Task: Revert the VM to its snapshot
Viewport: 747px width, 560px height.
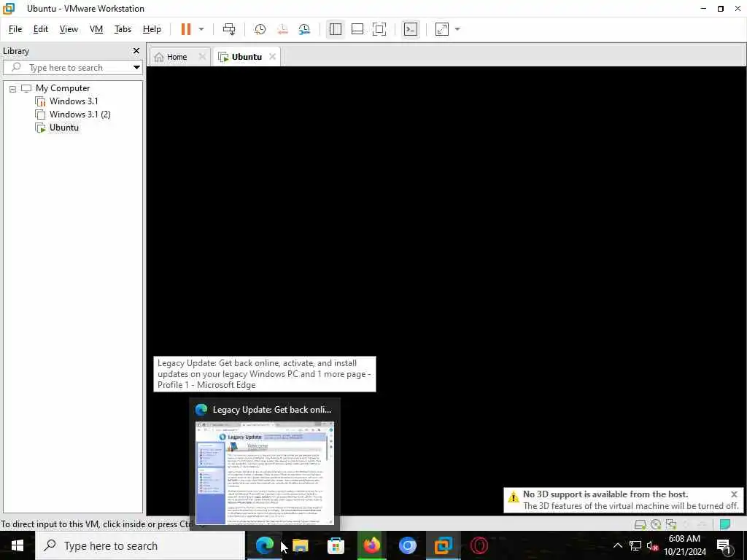Action: [282, 29]
